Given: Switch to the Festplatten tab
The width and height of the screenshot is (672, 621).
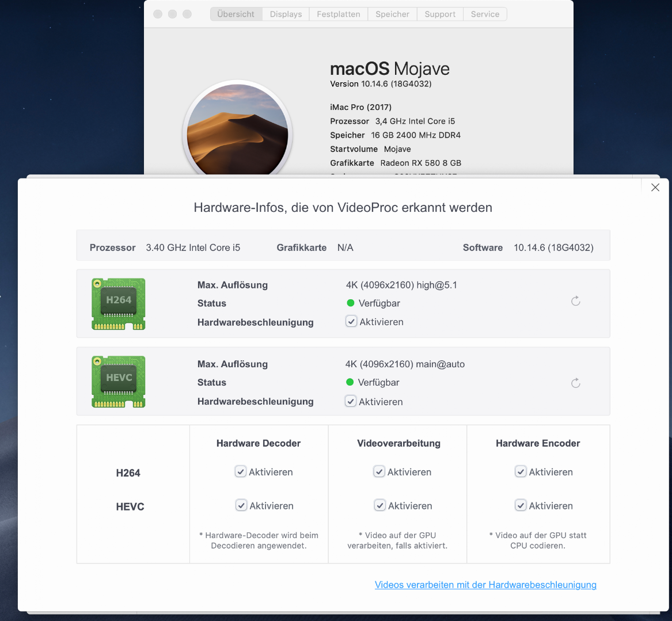Looking at the screenshot, I should coord(339,14).
